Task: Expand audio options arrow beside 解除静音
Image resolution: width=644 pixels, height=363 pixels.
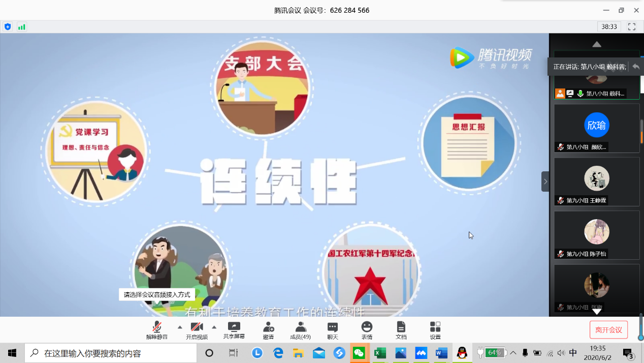Action: [x=180, y=327]
